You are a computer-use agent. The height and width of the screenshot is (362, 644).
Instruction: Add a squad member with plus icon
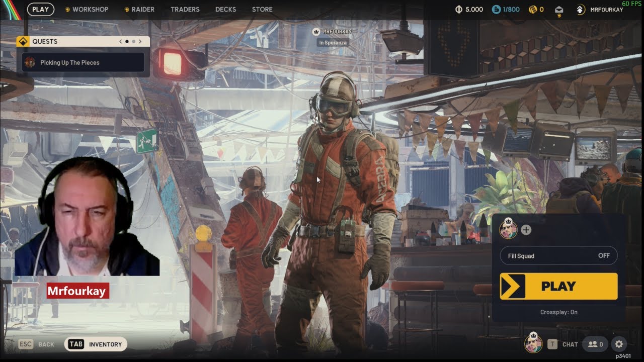pos(526,230)
